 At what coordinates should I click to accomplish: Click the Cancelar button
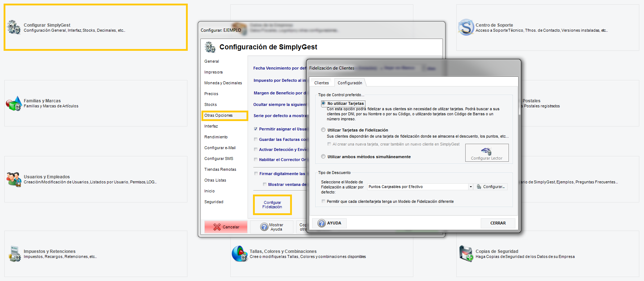[x=226, y=227]
